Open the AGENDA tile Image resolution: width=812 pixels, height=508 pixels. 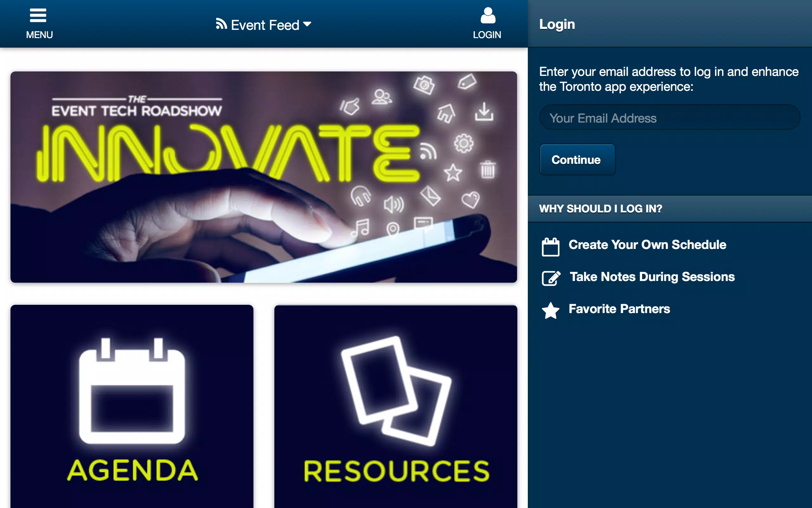132,406
